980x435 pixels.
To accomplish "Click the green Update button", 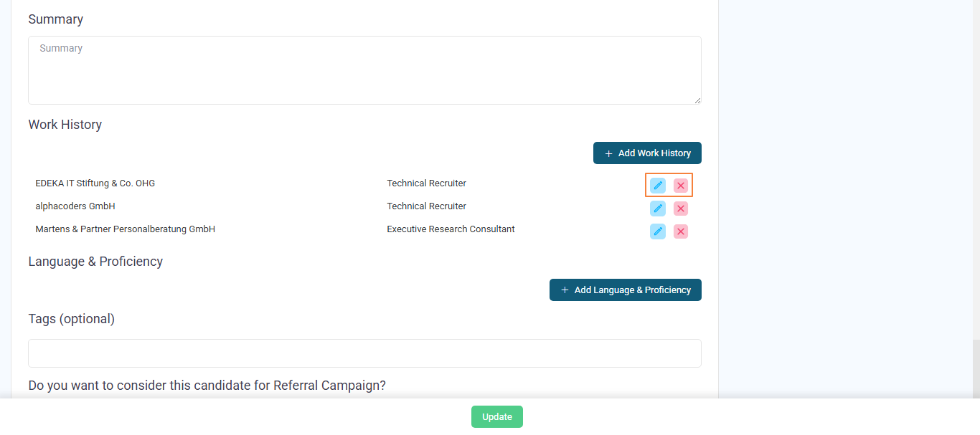I will click(496, 417).
